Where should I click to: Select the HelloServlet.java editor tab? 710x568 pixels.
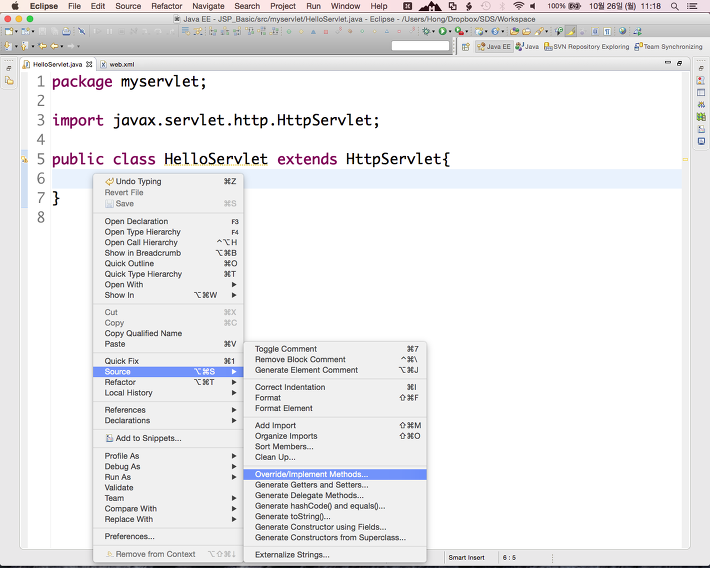58,64
